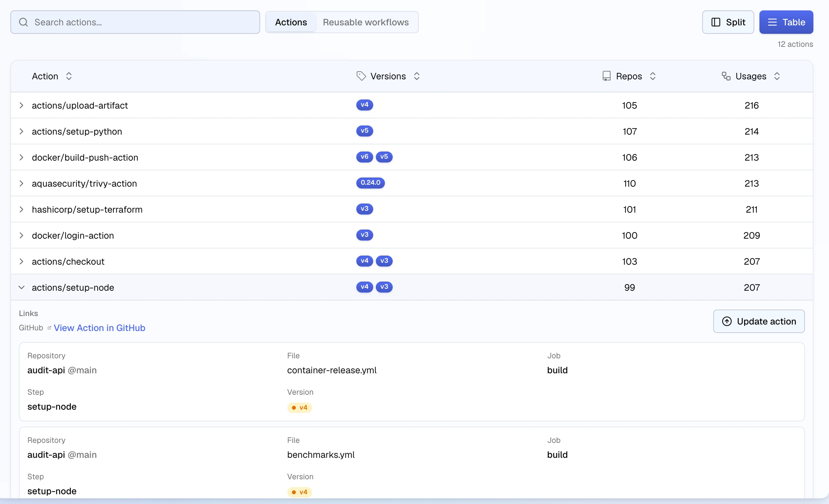
Task: Click the benchmarks.yml file name
Action: (x=321, y=455)
